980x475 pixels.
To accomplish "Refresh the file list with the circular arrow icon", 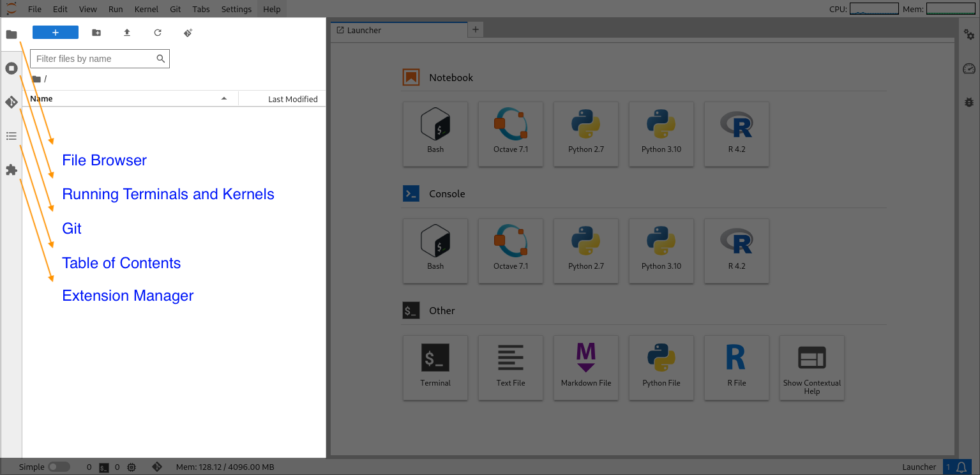I will point(158,33).
